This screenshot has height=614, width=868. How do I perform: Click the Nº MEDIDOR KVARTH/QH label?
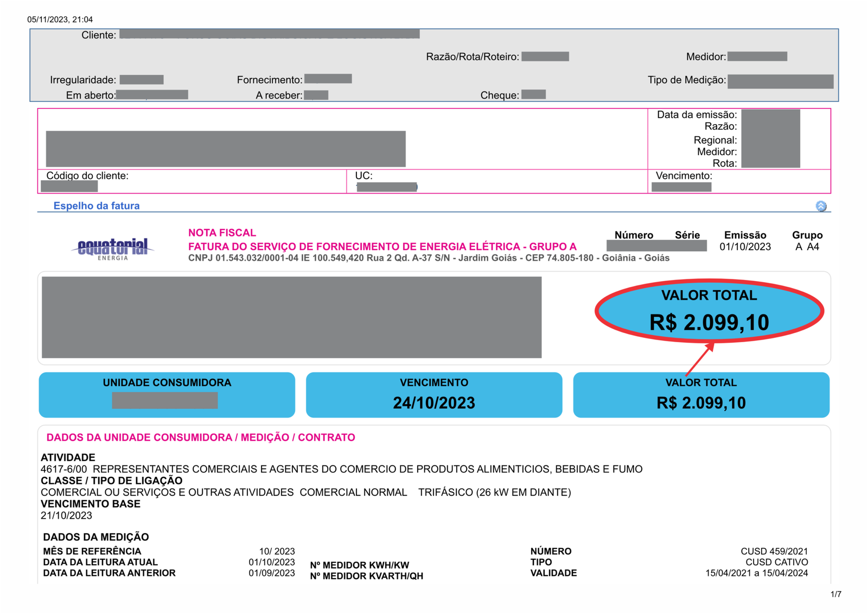point(366,576)
